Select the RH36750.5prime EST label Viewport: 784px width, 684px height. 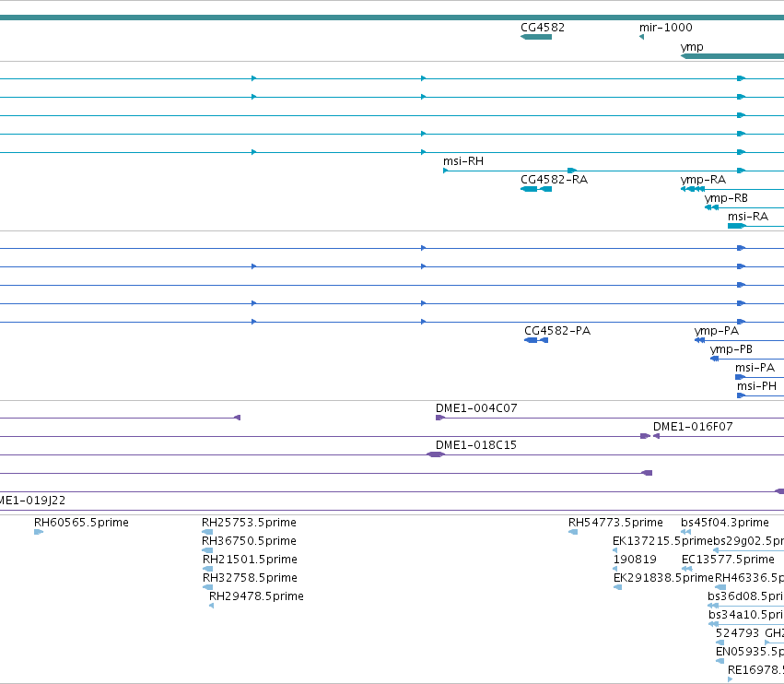pos(249,541)
